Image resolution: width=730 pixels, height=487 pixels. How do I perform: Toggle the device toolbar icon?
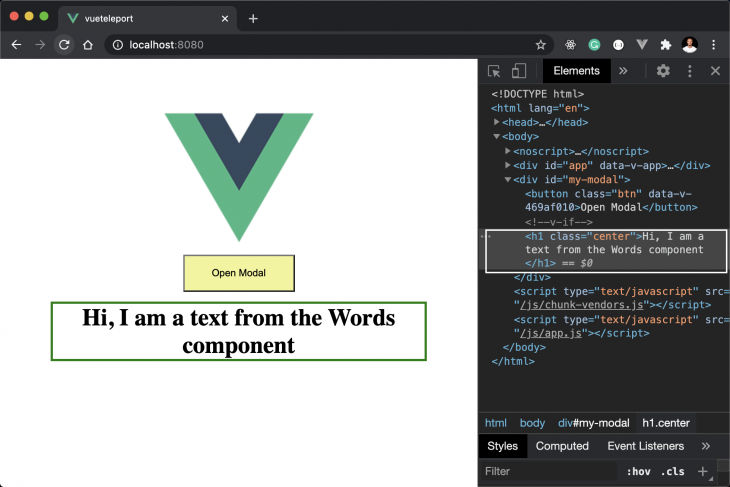pos(519,71)
